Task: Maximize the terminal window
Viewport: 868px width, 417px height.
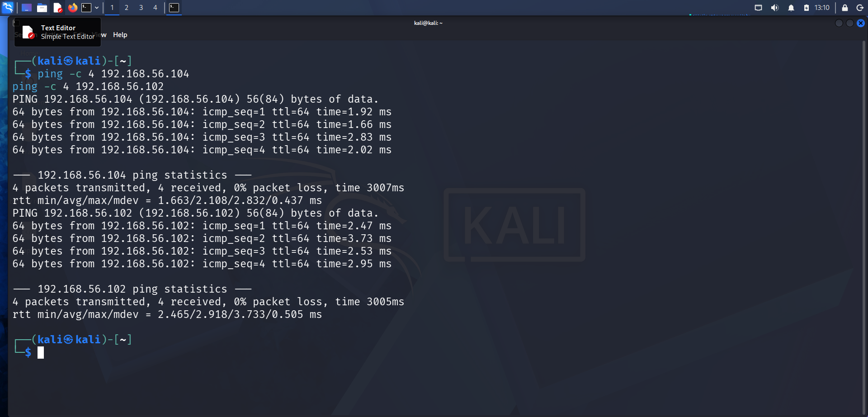Action: pyautogui.click(x=850, y=23)
